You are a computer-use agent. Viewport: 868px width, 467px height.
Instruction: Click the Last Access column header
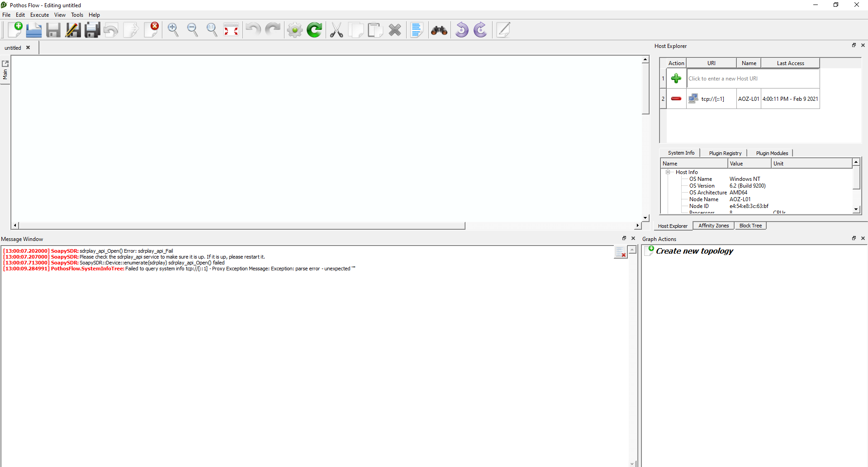click(x=790, y=63)
